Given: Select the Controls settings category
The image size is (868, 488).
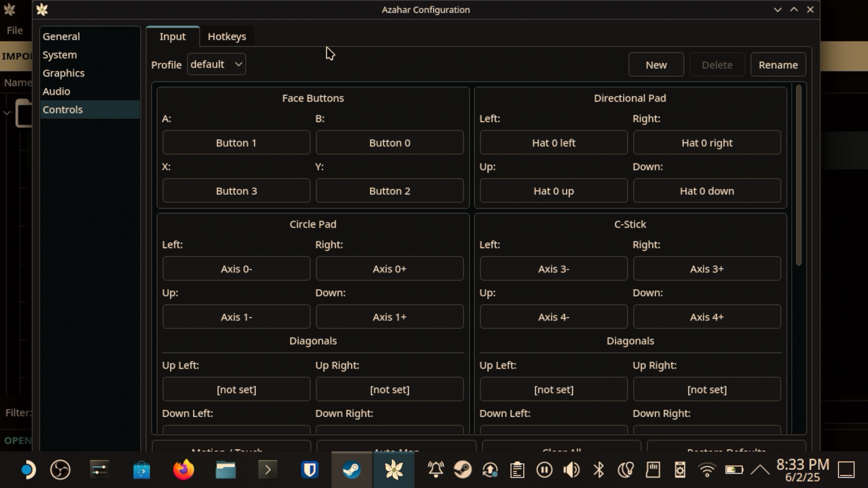Looking at the screenshot, I should [90, 109].
